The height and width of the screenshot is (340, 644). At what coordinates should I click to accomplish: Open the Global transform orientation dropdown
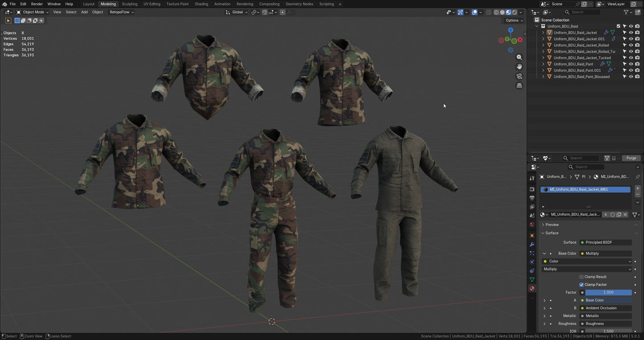click(x=237, y=12)
